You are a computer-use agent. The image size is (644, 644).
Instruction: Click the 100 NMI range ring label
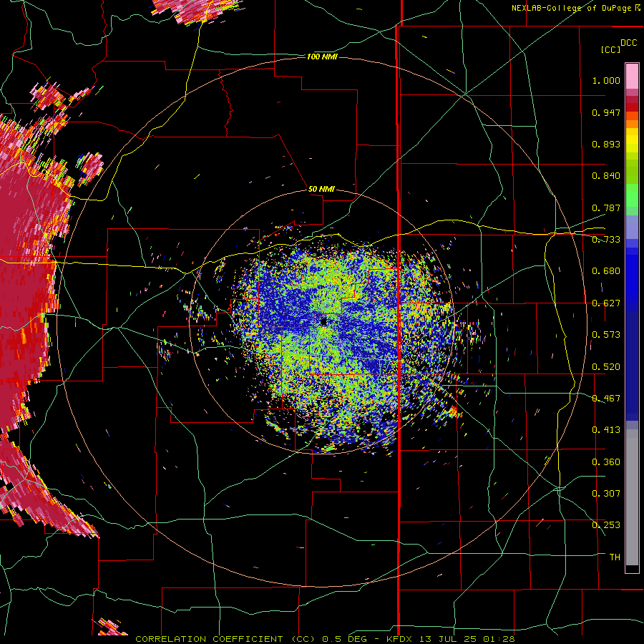pyautogui.click(x=323, y=57)
